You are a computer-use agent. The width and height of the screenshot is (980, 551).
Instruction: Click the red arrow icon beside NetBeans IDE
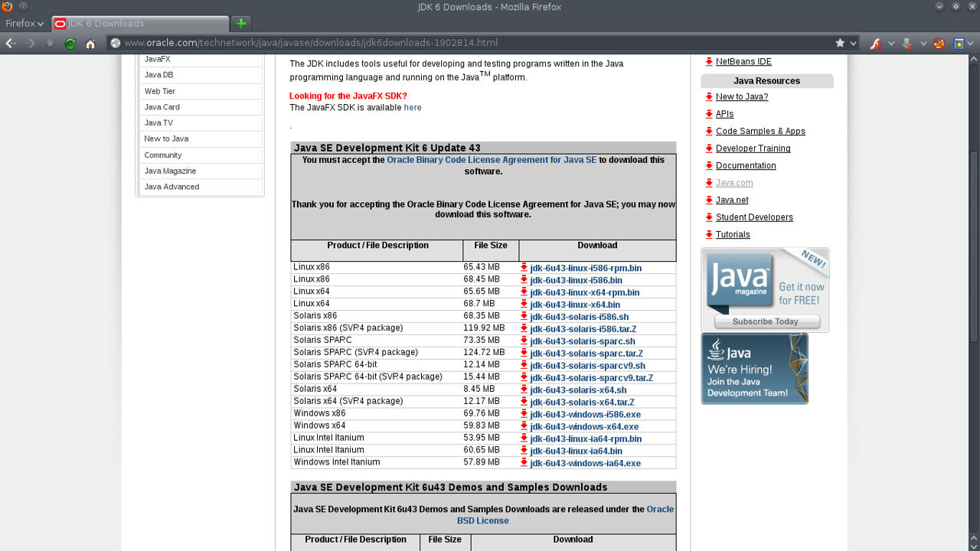(x=709, y=62)
